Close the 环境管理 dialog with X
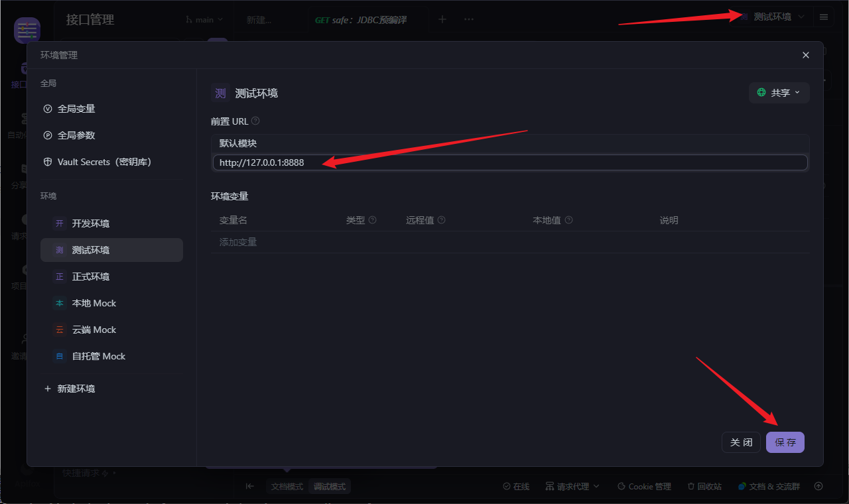The image size is (849, 504). [x=806, y=55]
